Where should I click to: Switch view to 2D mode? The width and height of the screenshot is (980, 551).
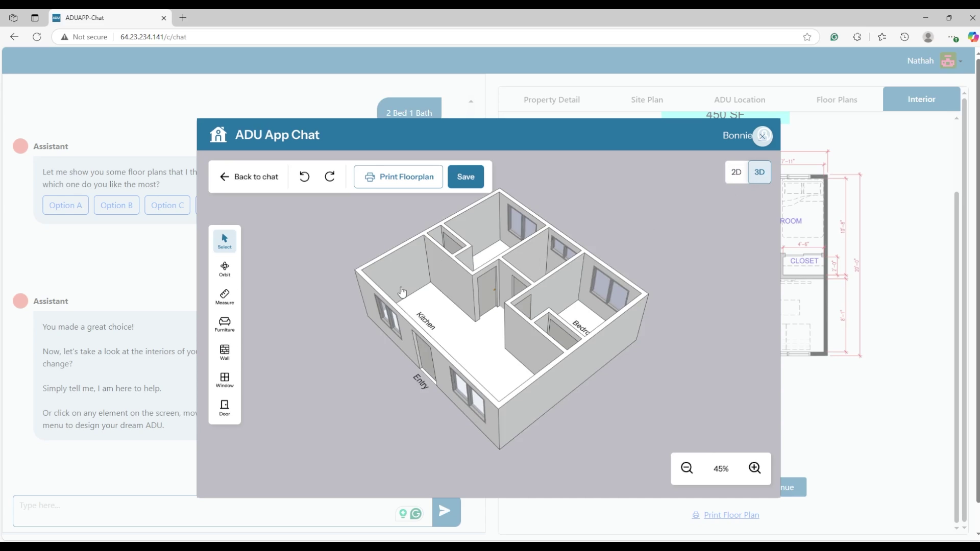736,172
